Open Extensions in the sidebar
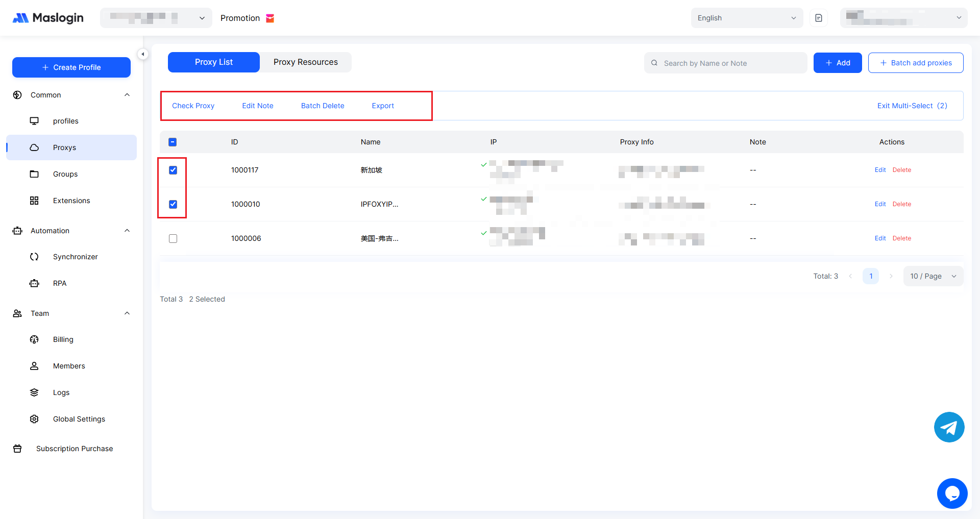Image resolution: width=980 pixels, height=519 pixels. click(71, 201)
